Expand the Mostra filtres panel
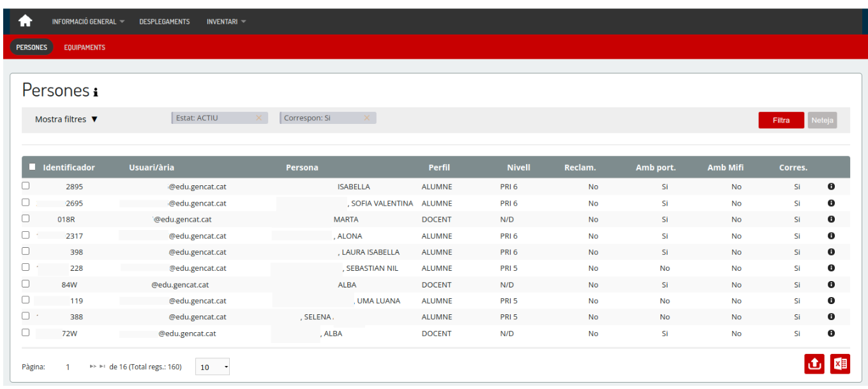 [66, 119]
